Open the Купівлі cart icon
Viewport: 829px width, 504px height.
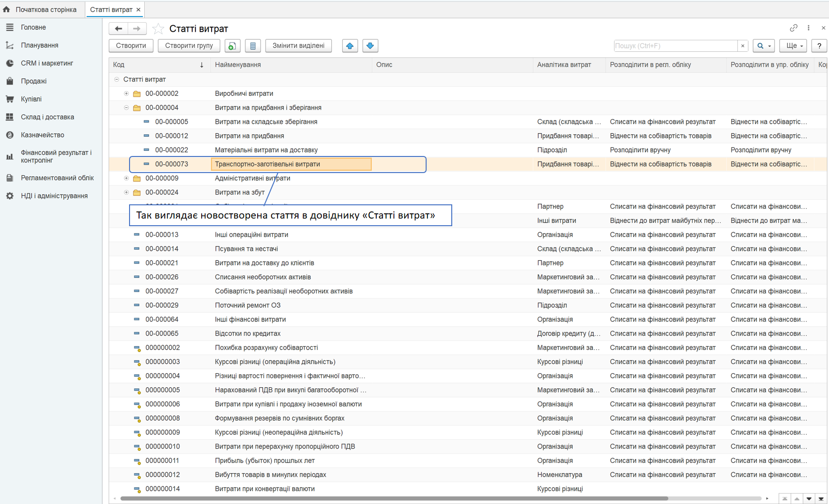pos(9,99)
